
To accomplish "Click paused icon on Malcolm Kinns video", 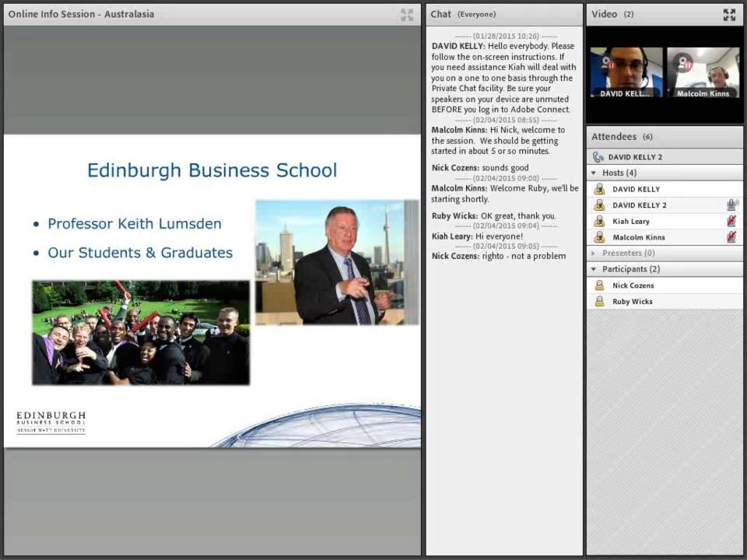I will coord(686,62).
